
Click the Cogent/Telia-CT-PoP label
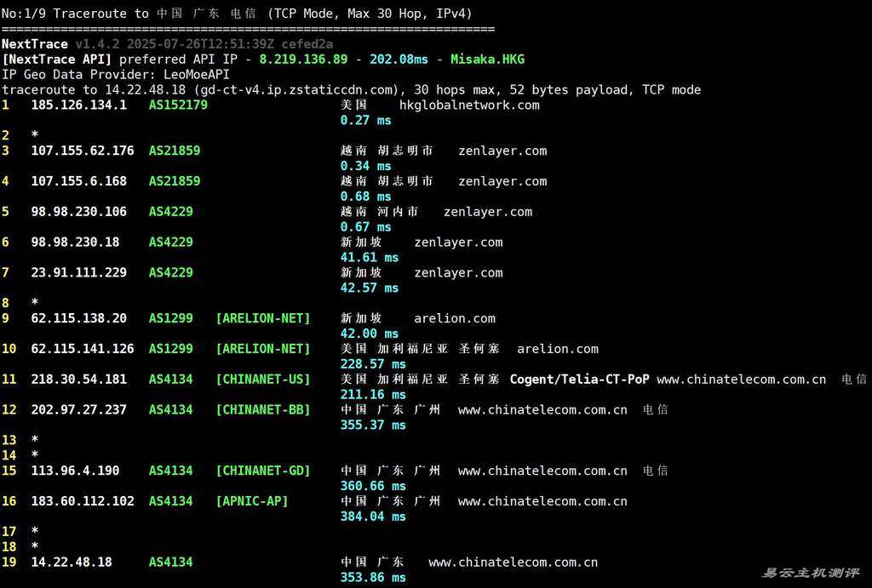[579, 380]
